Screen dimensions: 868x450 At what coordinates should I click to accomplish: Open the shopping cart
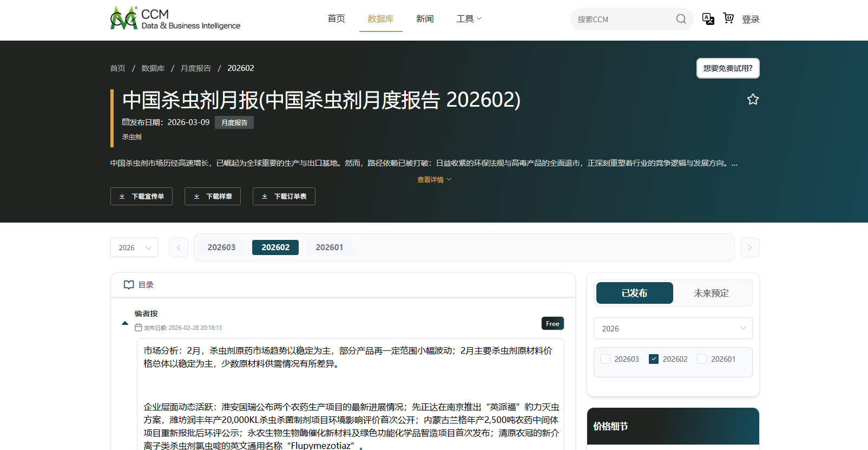coord(729,18)
